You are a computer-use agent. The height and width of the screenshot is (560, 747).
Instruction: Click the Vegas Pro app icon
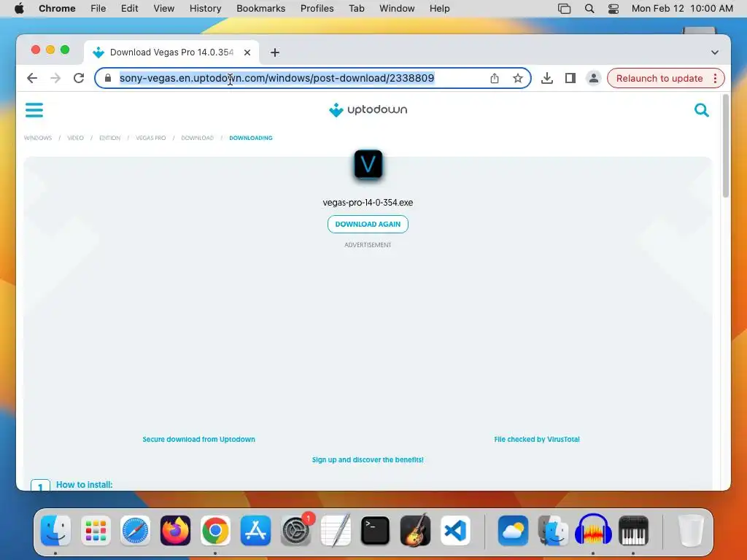(x=368, y=165)
